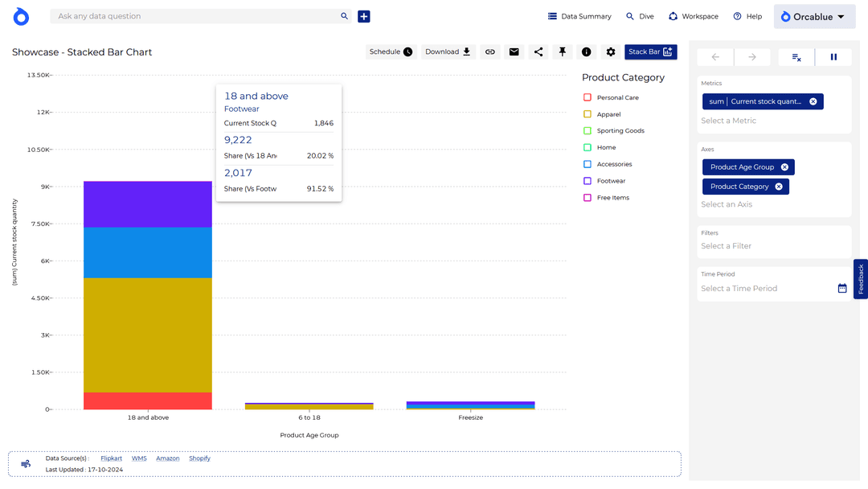The width and height of the screenshot is (868, 489).
Task: Click the clear filters icon
Action: click(796, 57)
